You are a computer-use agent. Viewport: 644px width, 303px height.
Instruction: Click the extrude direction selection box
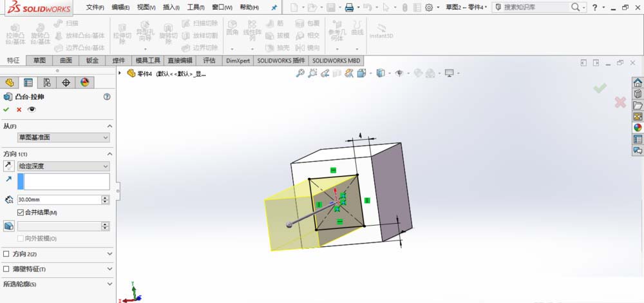(x=63, y=181)
